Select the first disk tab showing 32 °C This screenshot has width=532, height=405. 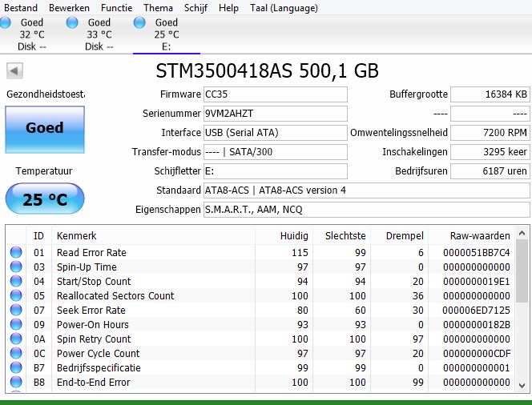click(32, 34)
